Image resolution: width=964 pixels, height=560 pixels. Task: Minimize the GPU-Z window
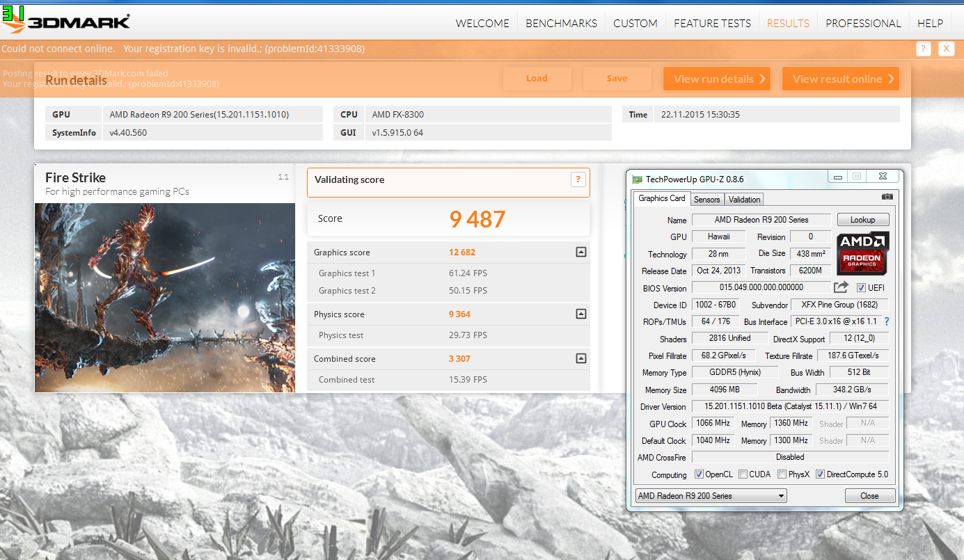pos(837,177)
